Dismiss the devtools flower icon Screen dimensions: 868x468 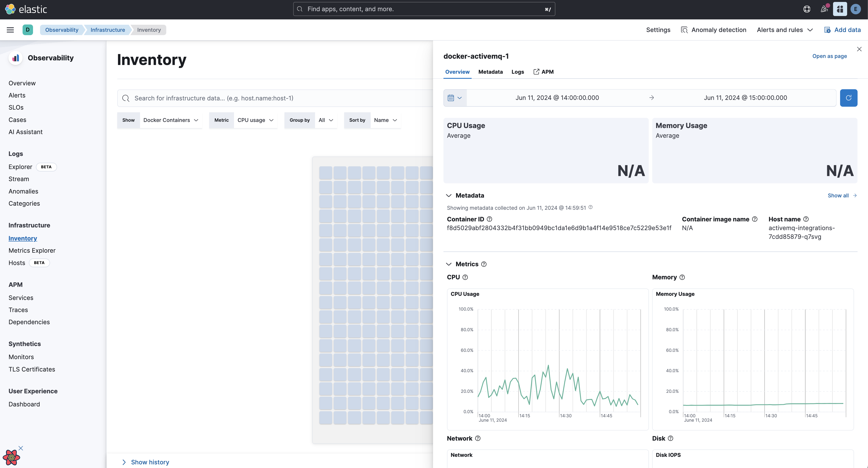coord(21,448)
